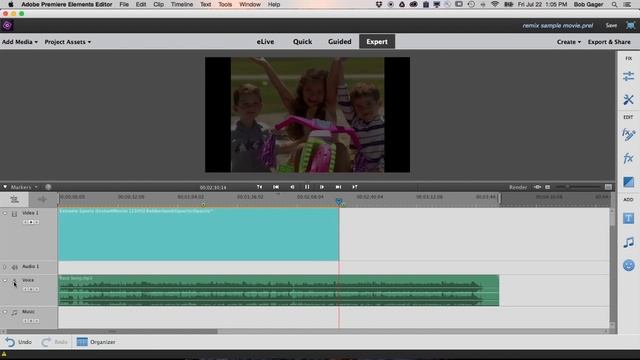The image size is (640, 360).
Task: Open the Apple menu
Action: pos(11,4)
